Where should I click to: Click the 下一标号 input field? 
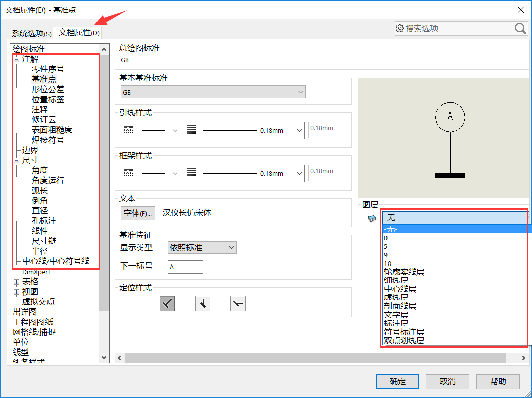[x=185, y=267]
